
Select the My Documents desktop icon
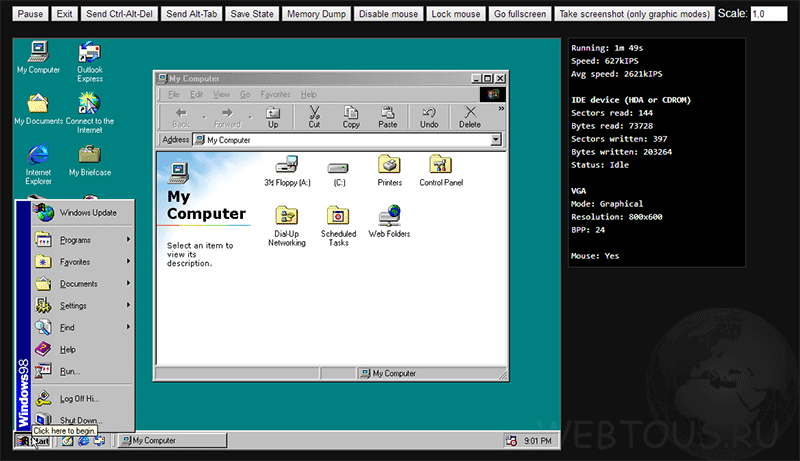click(38, 109)
